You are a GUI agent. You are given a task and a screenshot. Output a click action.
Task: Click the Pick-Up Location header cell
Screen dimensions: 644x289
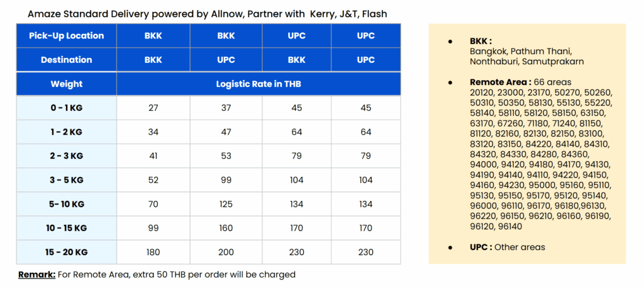click(x=66, y=36)
